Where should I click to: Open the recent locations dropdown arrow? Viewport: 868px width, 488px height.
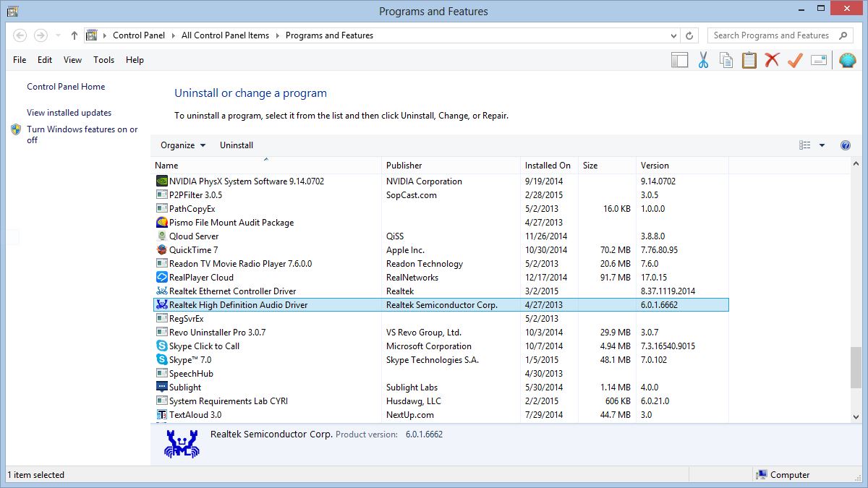[58, 35]
